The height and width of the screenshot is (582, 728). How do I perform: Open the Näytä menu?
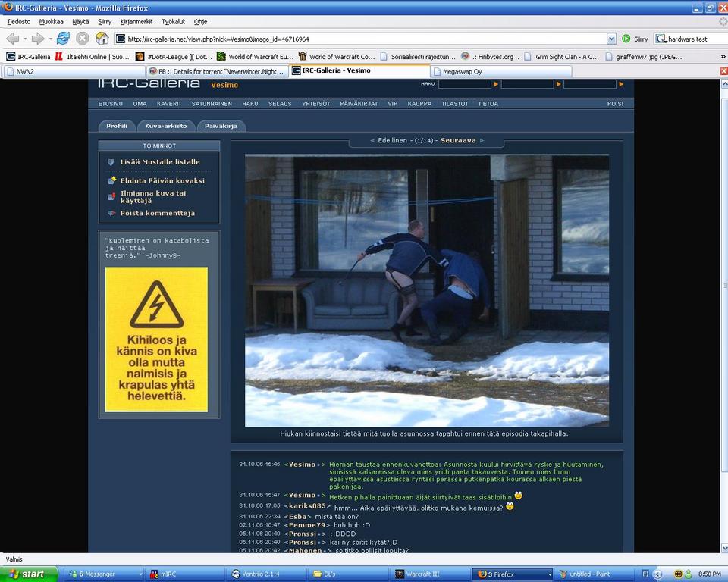coord(80,22)
